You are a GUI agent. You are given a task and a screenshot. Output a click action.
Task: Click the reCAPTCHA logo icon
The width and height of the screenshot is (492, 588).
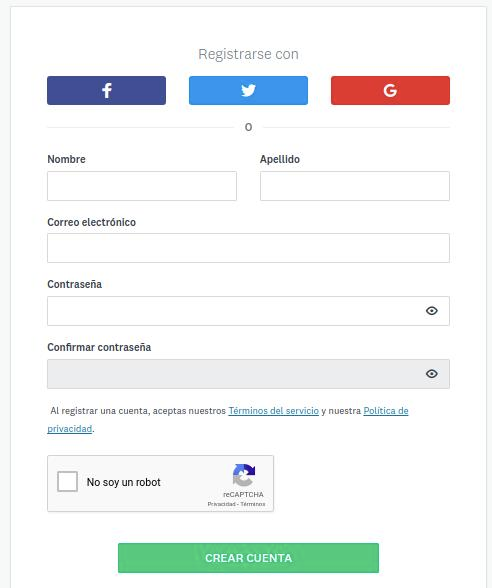[244, 475]
